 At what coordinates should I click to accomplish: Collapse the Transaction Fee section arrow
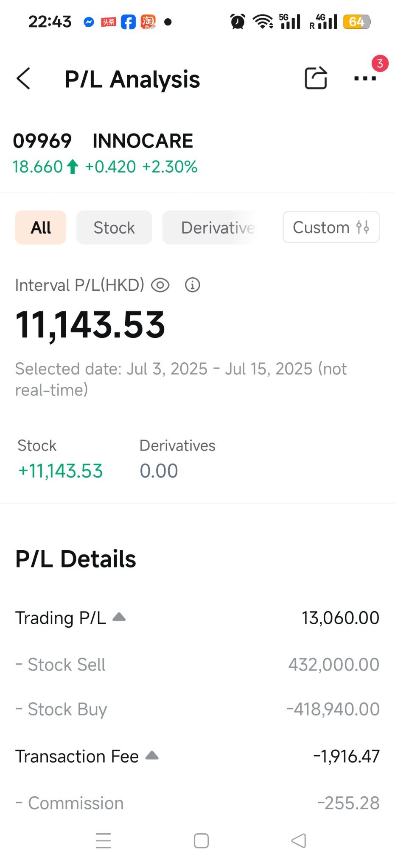point(152,756)
